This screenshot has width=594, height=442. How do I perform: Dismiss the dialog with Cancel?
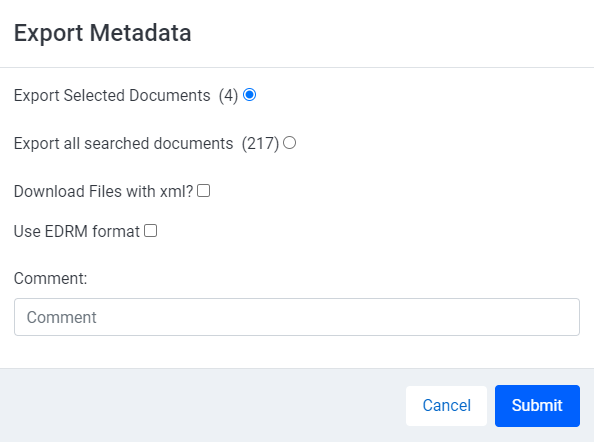[446, 406]
